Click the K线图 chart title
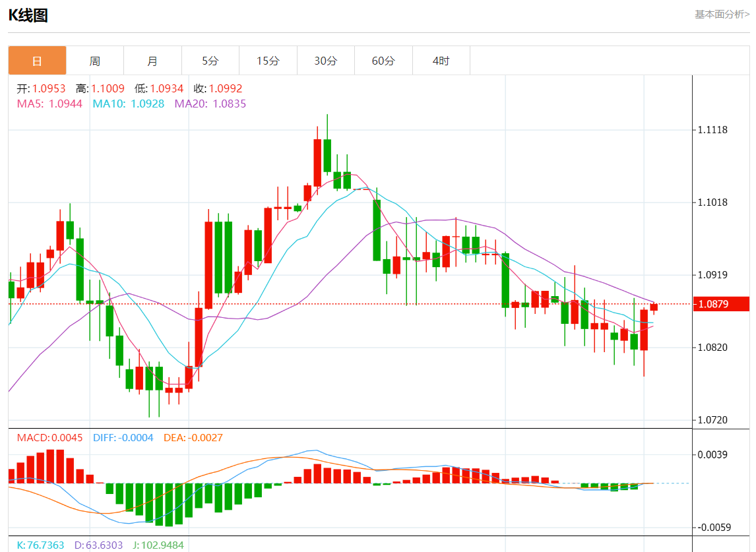756x552 pixels. 28,16
